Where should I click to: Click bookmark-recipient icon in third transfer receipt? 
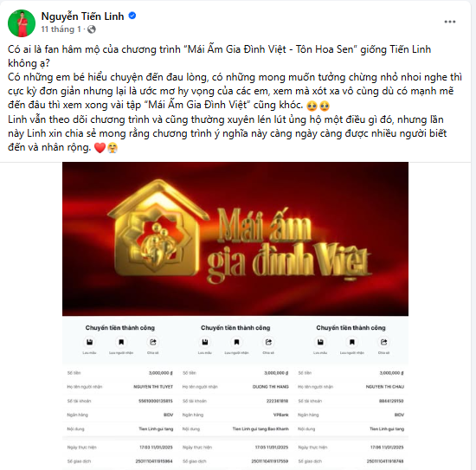point(352,342)
